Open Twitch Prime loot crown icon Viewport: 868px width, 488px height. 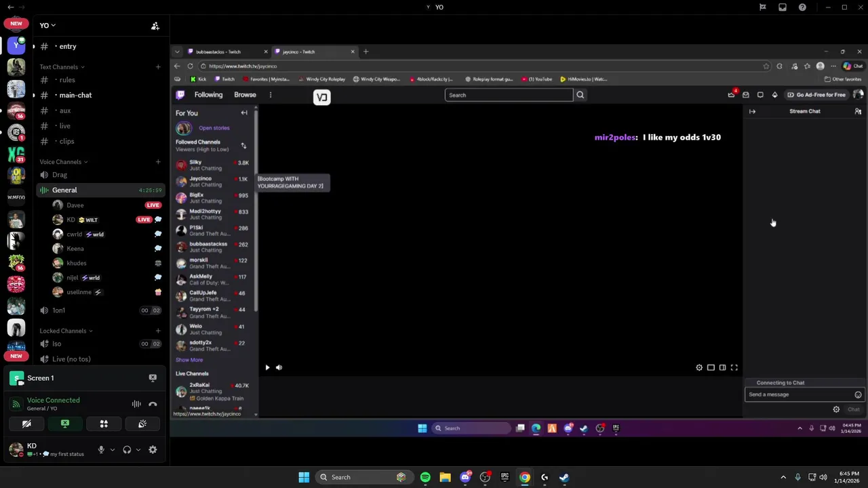[x=732, y=95]
